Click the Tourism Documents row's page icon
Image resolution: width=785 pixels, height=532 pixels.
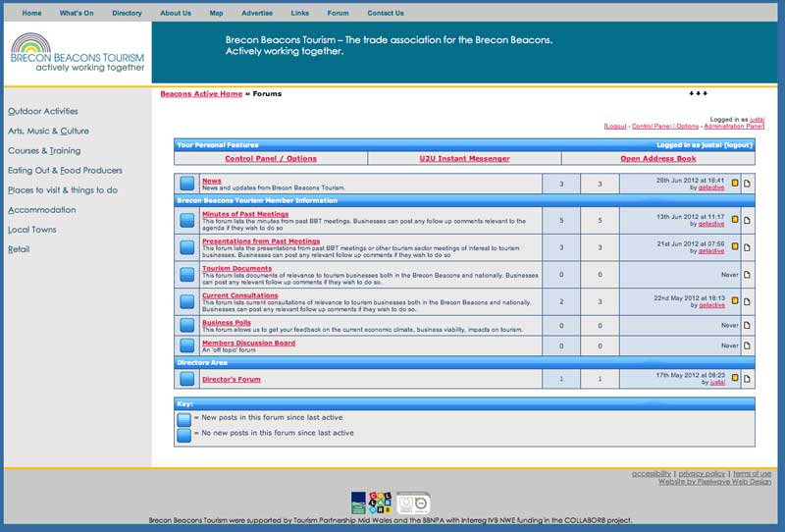point(747,275)
